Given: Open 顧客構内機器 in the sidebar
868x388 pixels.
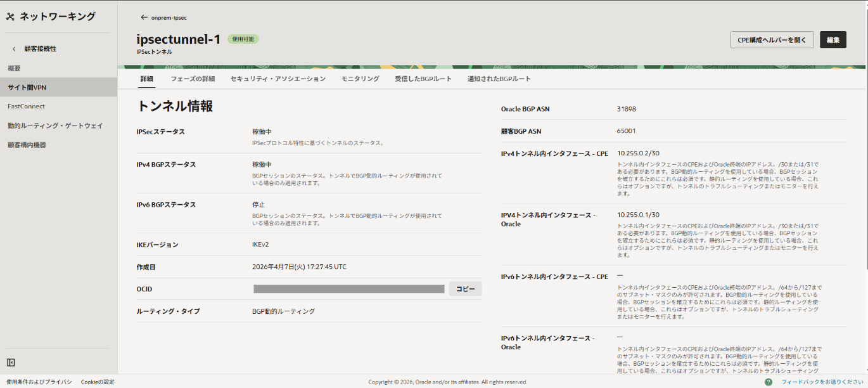Looking at the screenshot, I should coord(27,145).
